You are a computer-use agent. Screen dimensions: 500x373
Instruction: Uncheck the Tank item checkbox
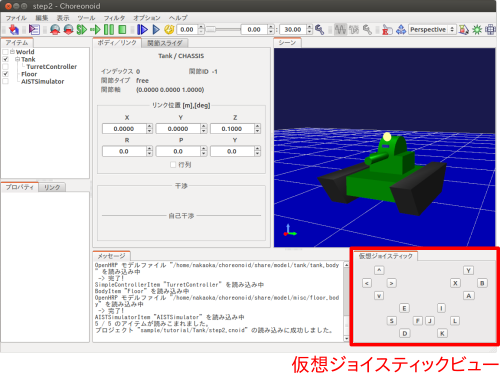tap(5, 59)
